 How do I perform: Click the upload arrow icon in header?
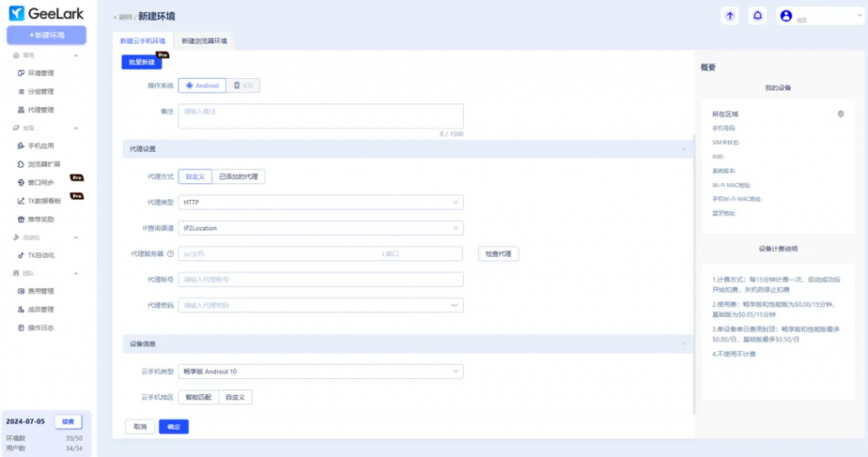tap(730, 16)
